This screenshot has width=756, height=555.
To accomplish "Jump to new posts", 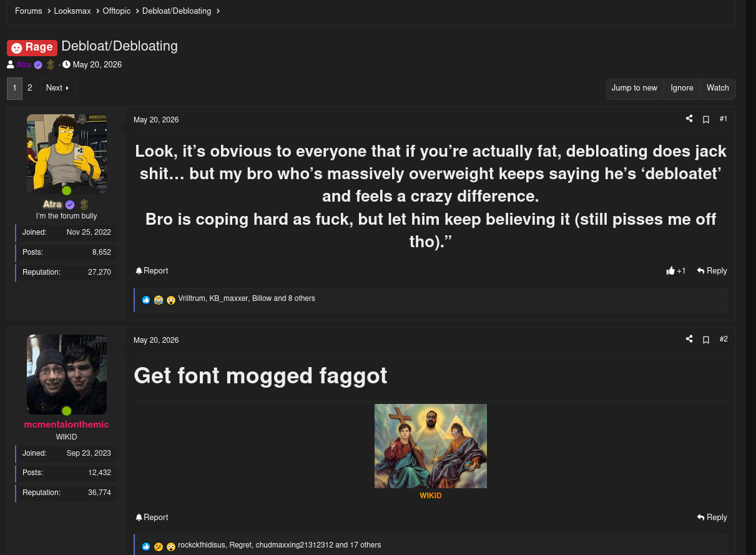I will pos(634,89).
